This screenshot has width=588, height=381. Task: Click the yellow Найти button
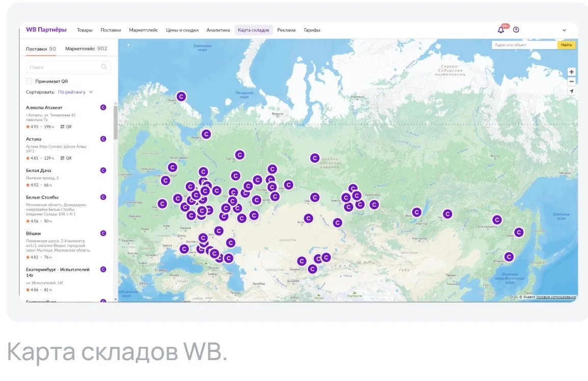(566, 45)
